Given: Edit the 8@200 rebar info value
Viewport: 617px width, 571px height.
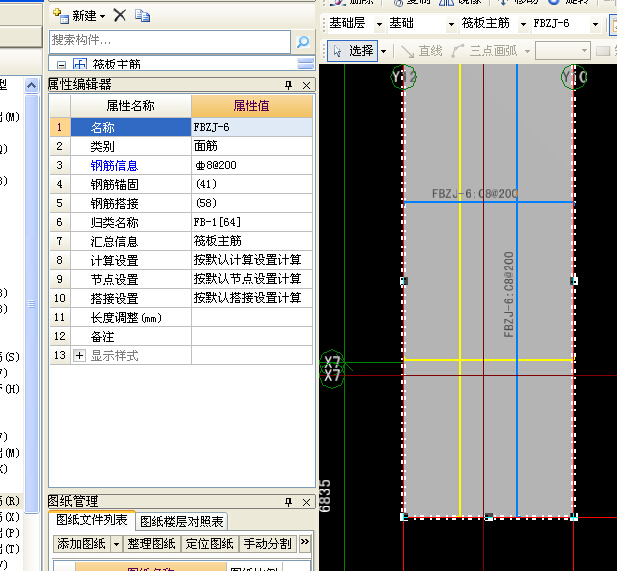Looking at the screenshot, I should (252, 165).
